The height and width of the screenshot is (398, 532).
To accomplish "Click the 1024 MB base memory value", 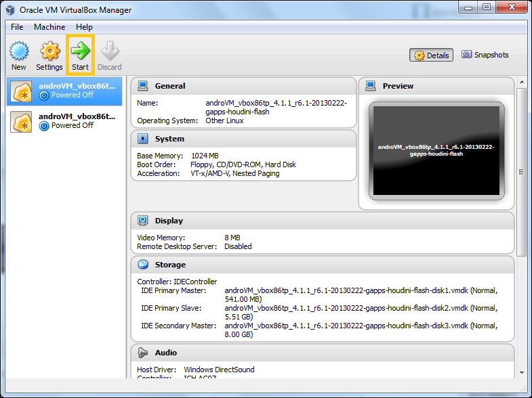I will tap(205, 156).
